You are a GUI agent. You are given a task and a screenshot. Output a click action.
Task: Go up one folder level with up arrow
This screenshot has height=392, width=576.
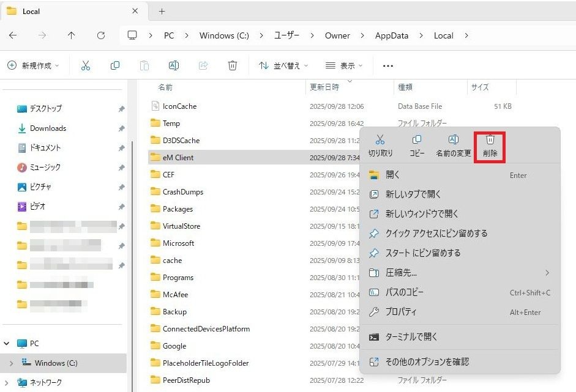72,35
